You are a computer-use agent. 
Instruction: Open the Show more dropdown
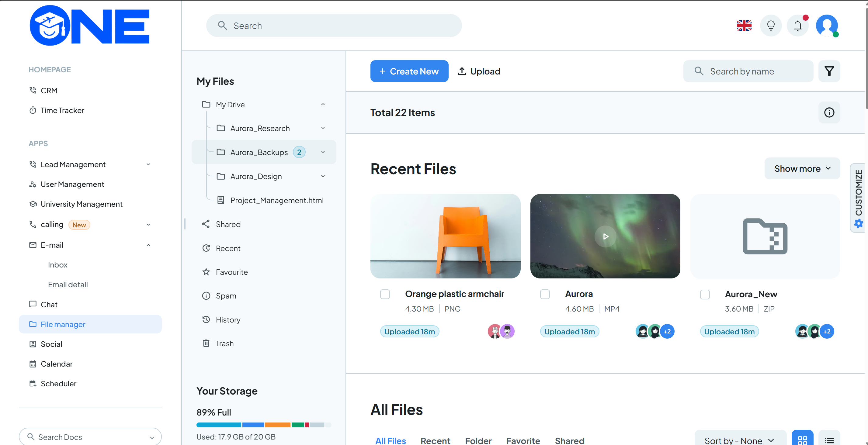coord(802,168)
